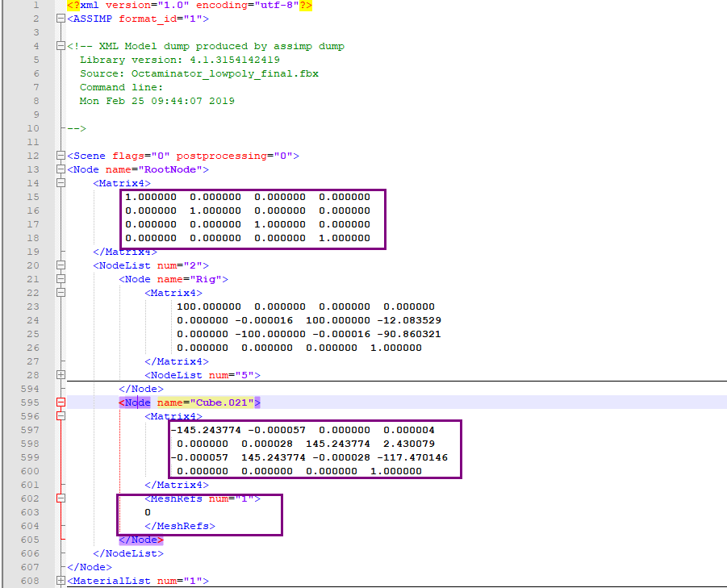The width and height of the screenshot is (727, 588).
Task: Click the 'XML Model dump produced by assimp dump' comment
Action: 222,46
